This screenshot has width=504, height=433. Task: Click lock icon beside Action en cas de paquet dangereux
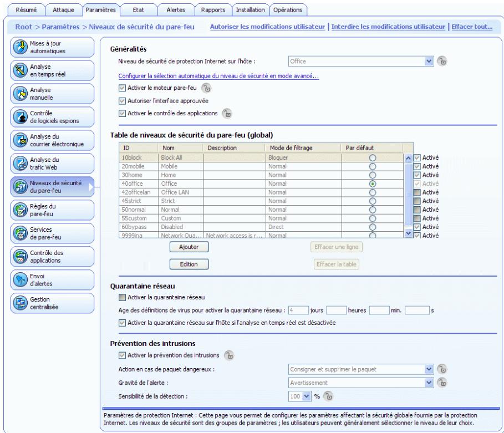442,369
